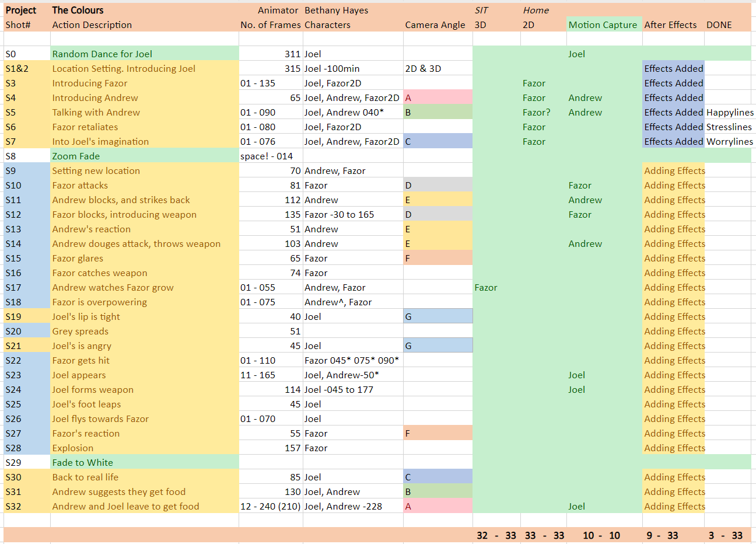Select the 'Joel's lip is tight' cell
756x544 pixels.
coord(145,316)
